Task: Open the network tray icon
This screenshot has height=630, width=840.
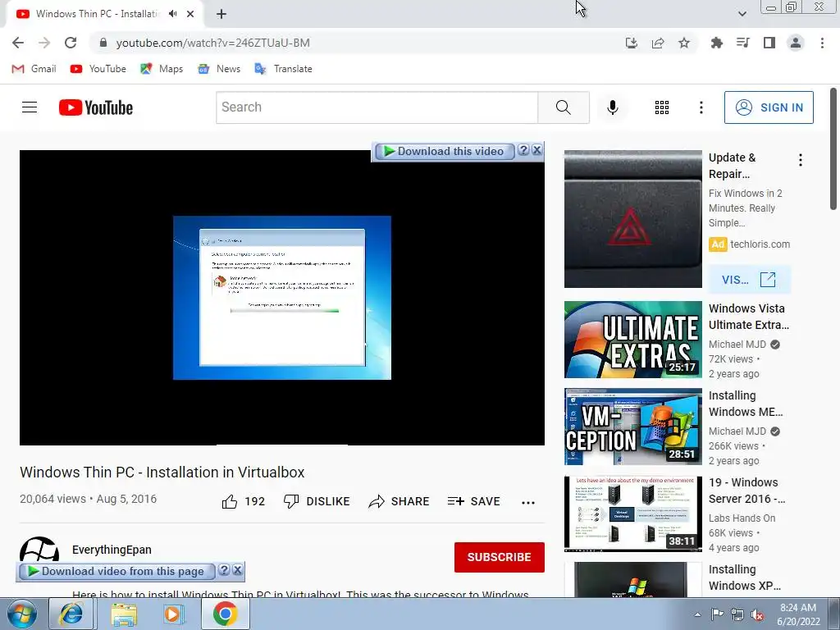Action: click(x=737, y=615)
